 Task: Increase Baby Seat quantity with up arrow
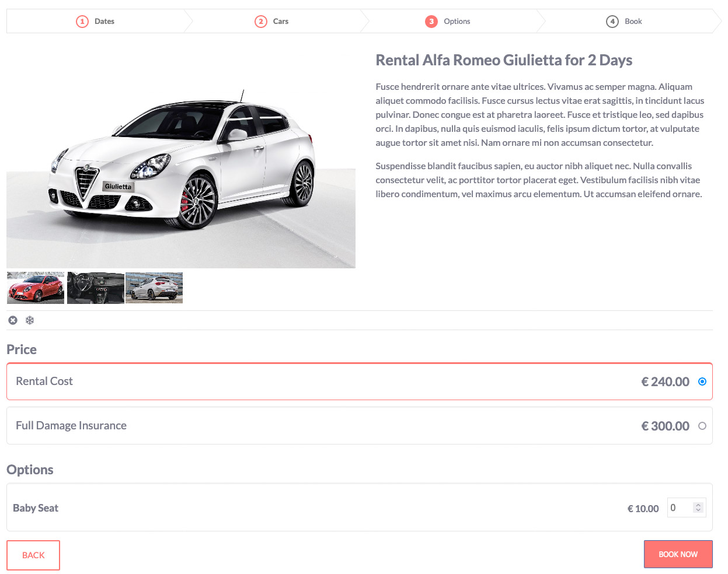[698, 505]
